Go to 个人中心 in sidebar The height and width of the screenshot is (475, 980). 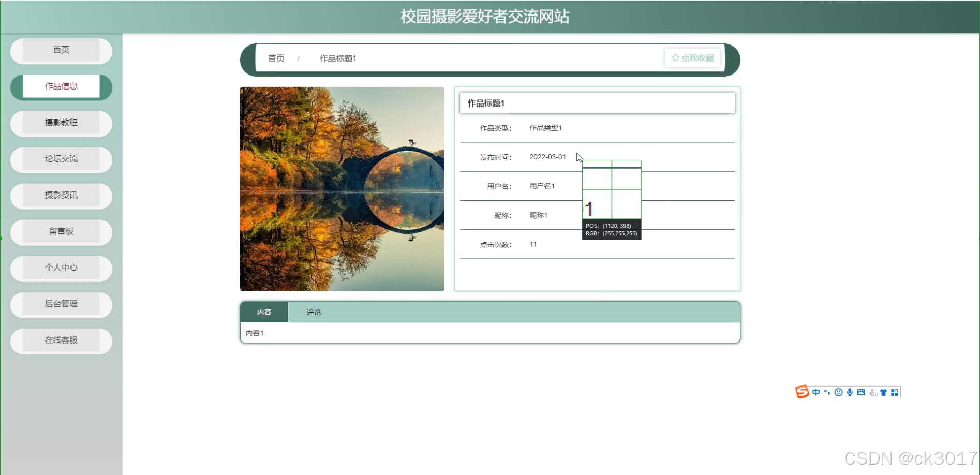(61, 268)
